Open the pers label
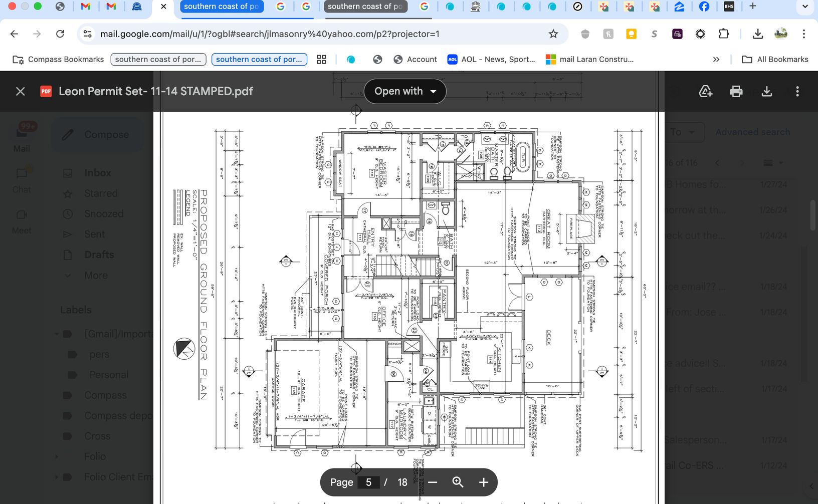 click(x=99, y=354)
